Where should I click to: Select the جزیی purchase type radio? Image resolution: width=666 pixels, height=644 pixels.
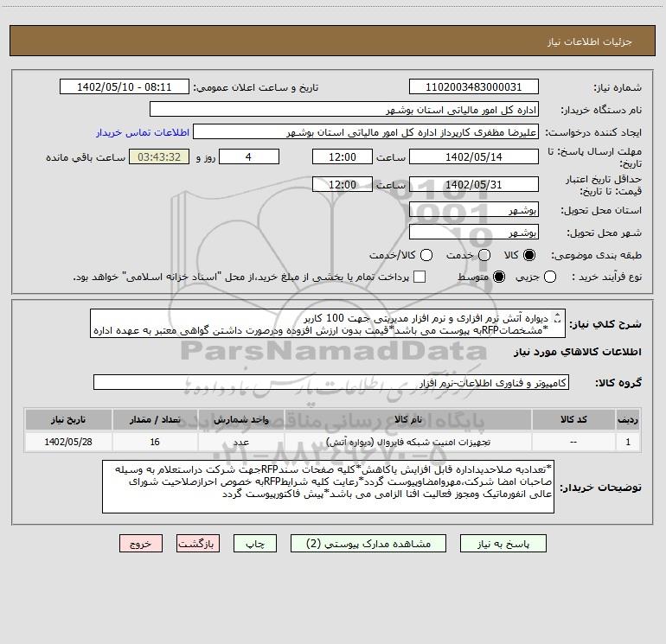click(549, 277)
